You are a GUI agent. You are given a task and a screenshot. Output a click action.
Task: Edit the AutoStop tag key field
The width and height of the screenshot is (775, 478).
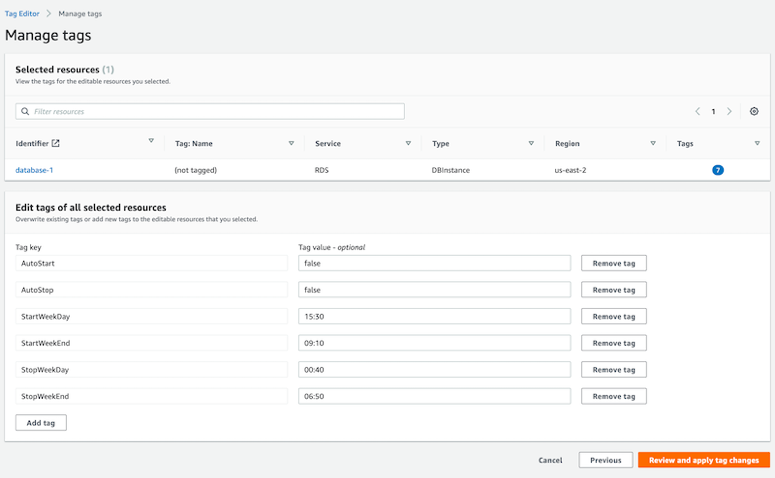pyautogui.click(x=151, y=290)
